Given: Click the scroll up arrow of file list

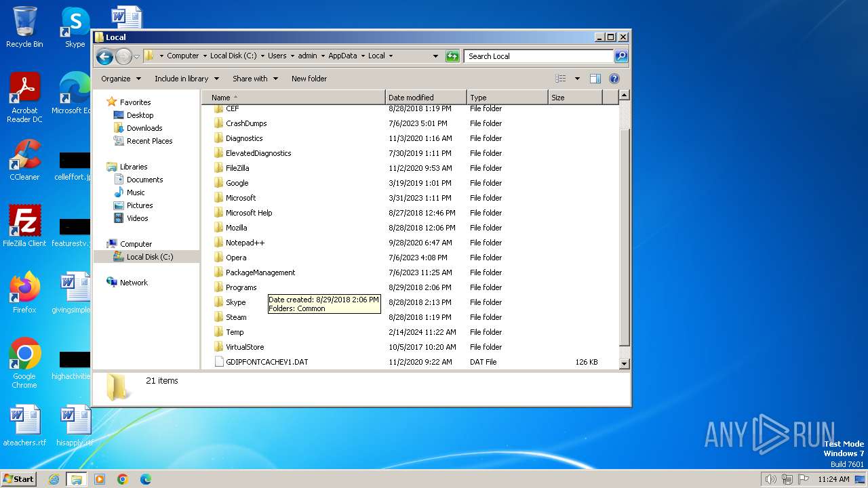Looking at the screenshot, I should (x=625, y=96).
